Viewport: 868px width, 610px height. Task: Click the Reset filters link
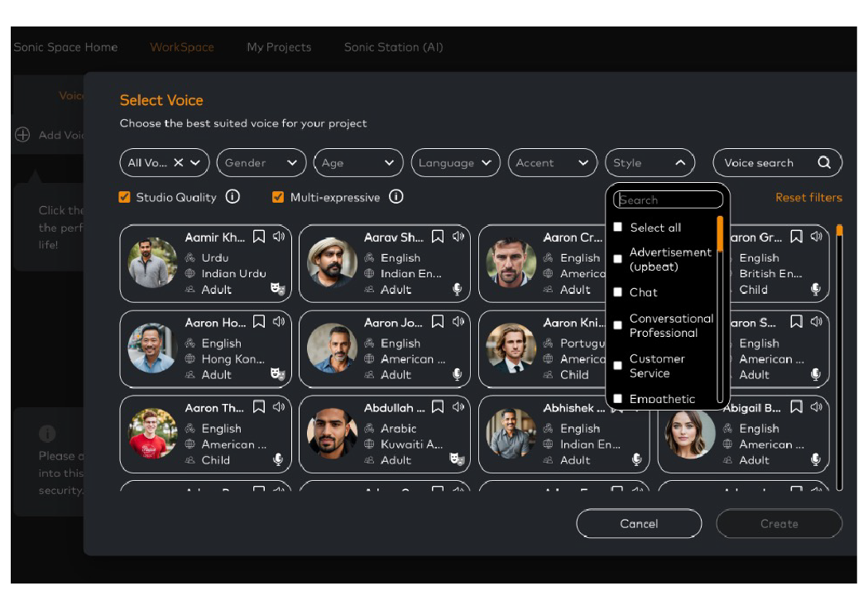pyautogui.click(x=808, y=197)
